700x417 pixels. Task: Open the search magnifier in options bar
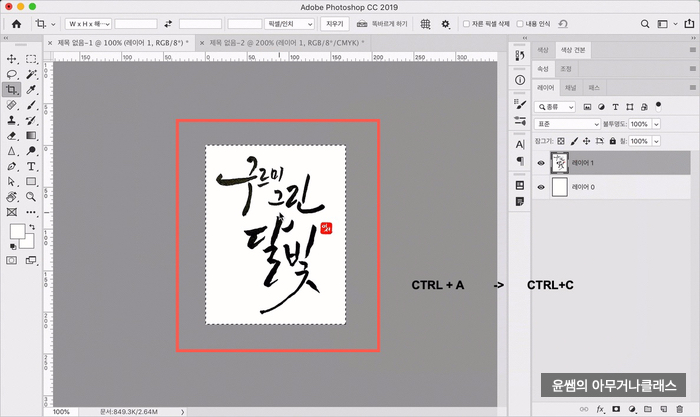tap(645, 24)
